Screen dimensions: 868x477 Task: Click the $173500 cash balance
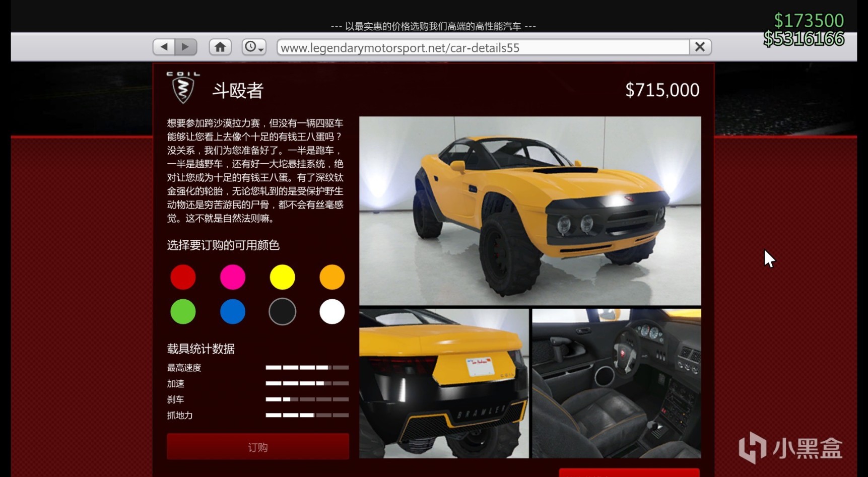809,21
